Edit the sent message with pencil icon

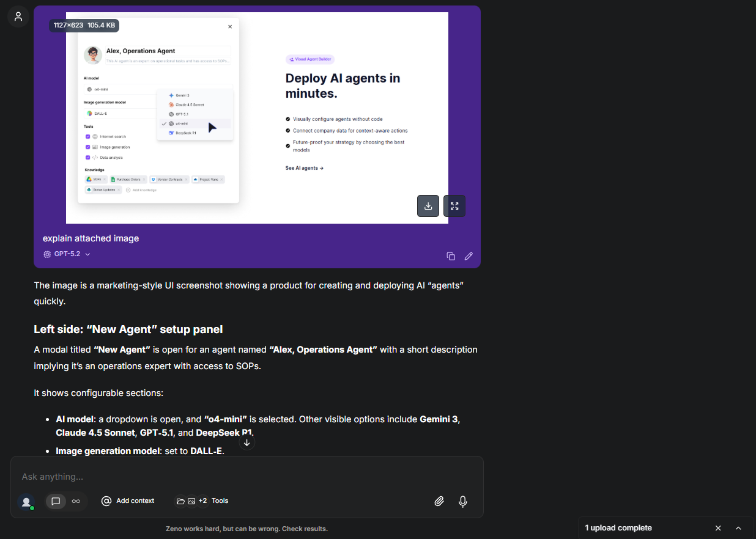pos(469,256)
